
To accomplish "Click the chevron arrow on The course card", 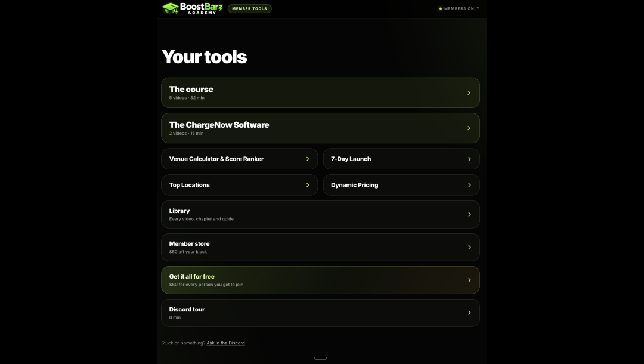I will point(469,93).
